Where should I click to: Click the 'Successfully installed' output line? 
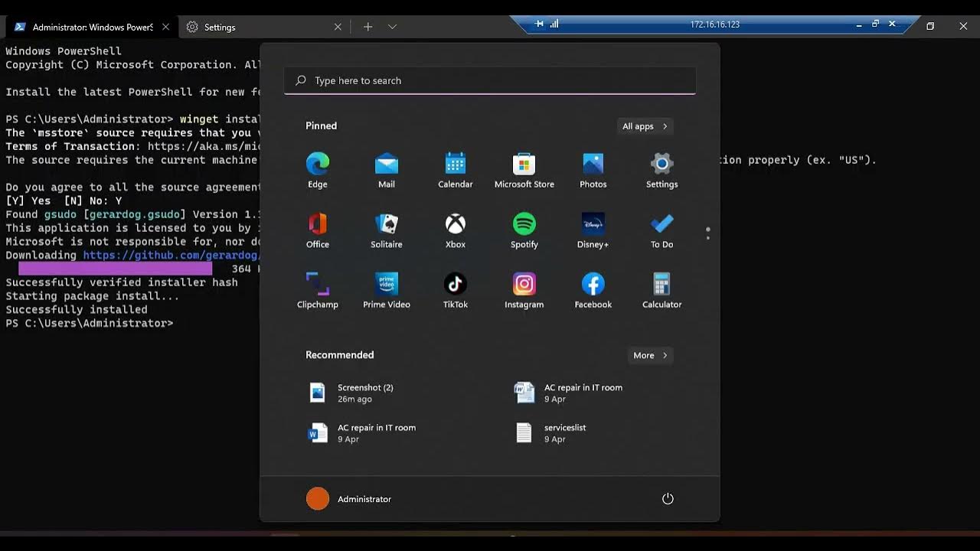click(x=77, y=310)
